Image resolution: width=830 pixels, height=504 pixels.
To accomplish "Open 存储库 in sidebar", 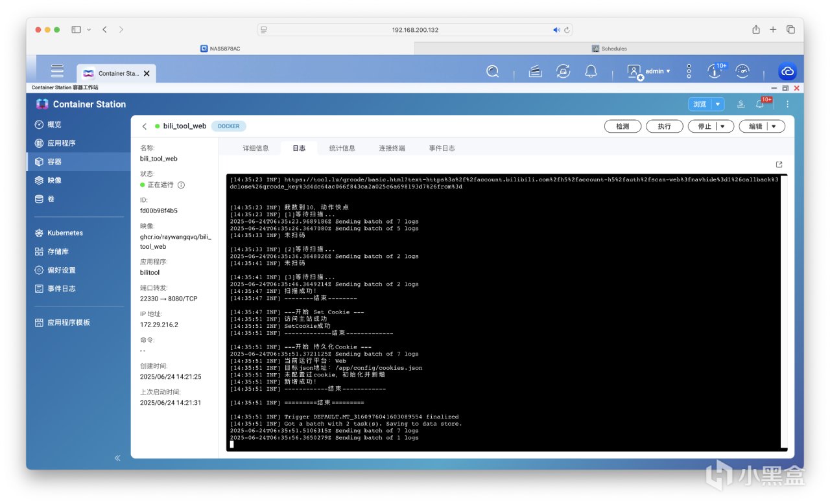I will (x=78, y=251).
